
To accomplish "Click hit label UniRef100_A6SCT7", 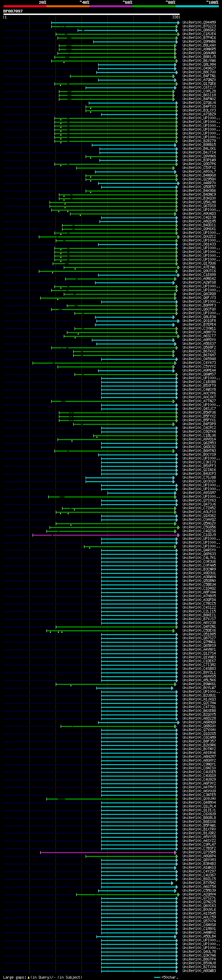I will pos(199,336).
